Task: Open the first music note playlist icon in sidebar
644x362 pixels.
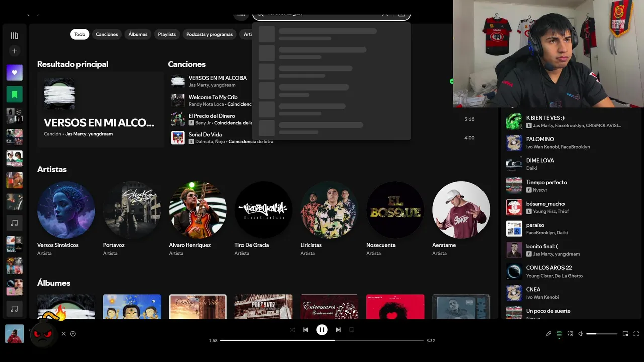Action: click(x=14, y=223)
